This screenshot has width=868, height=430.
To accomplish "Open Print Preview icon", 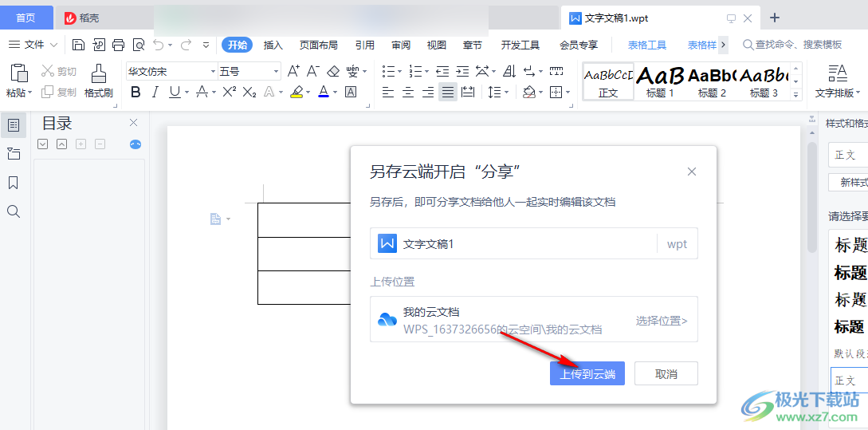I will click(x=139, y=45).
